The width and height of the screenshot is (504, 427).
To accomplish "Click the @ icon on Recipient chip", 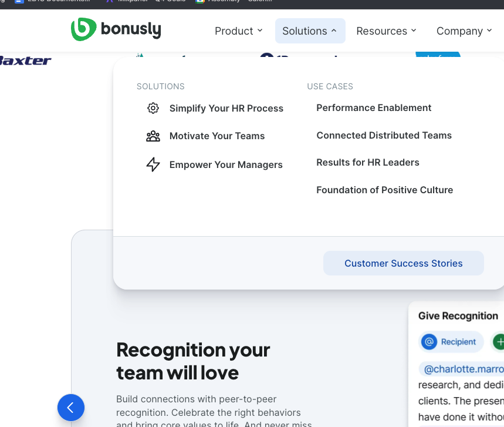I will point(429,342).
